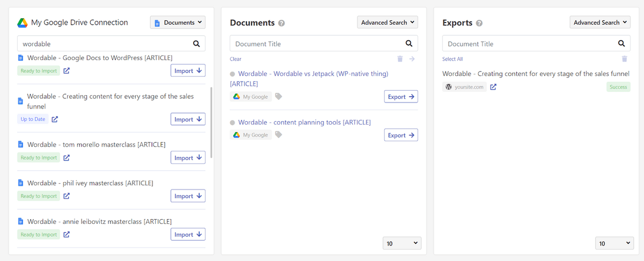Click yoursite.com site badge
Viewport: 644px width, 261px height.
point(464,87)
